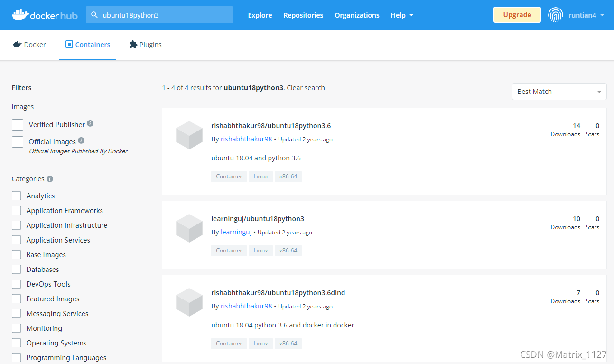Enable the Application Frameworks filter

click(17, 210)
